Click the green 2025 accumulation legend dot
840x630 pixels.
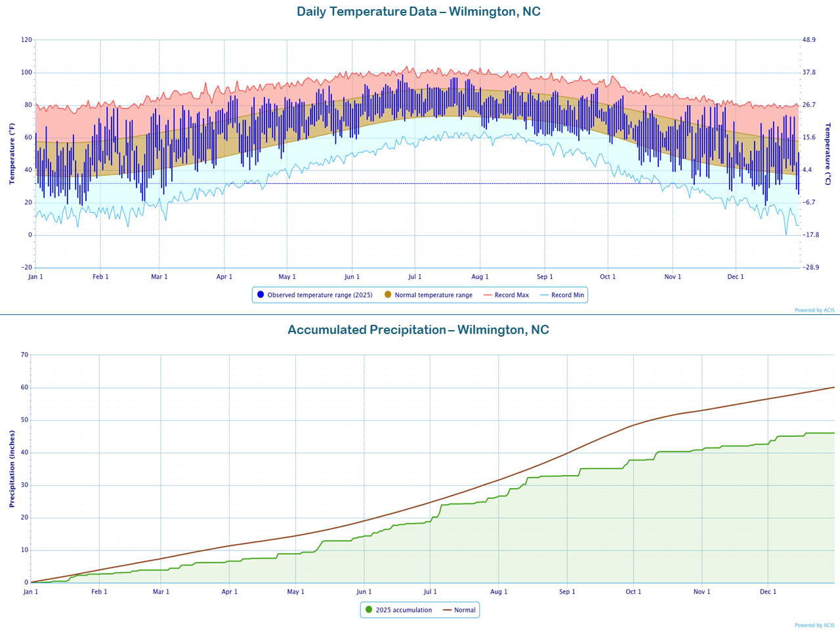[369, 610]
